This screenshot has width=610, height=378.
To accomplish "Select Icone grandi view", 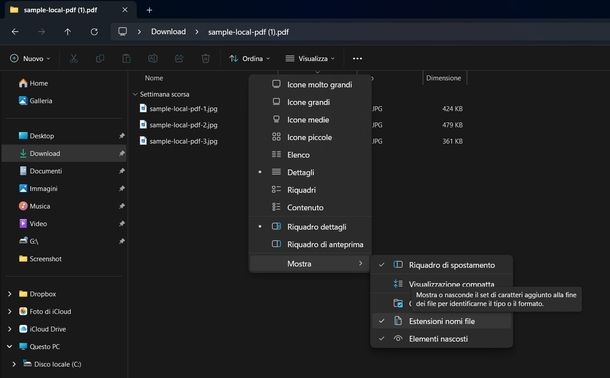I will (x=310, y=102).
